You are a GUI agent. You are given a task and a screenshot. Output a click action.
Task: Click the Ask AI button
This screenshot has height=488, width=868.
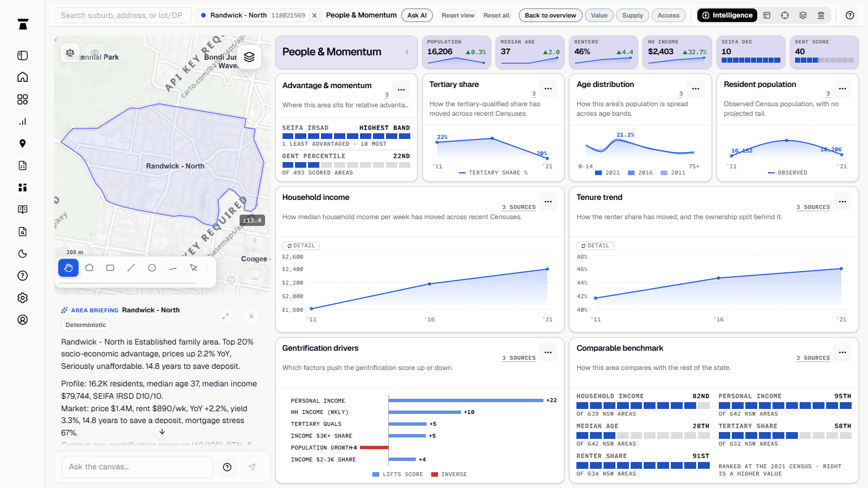417,15
